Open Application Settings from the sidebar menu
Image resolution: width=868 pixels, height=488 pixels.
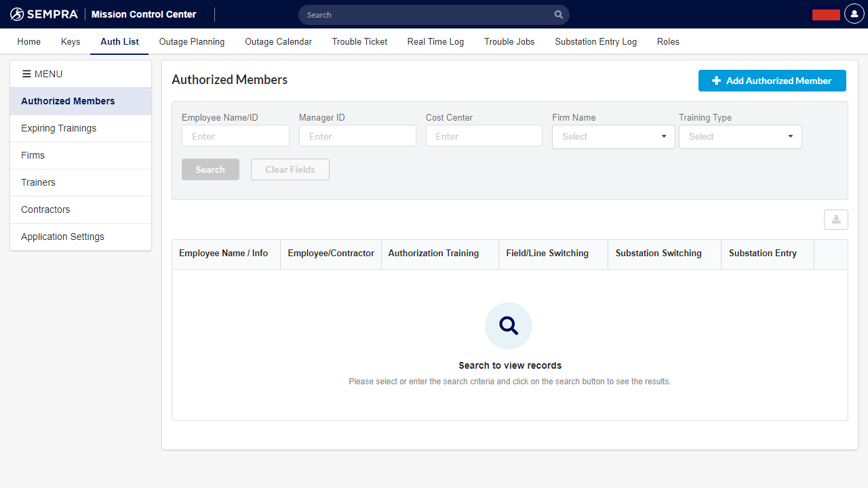pyautogui.click(x=62, y=237)
